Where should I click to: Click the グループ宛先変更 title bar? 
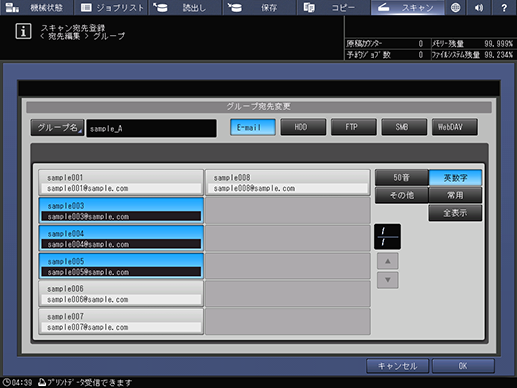pyautogui.click(x=259, y=107)
